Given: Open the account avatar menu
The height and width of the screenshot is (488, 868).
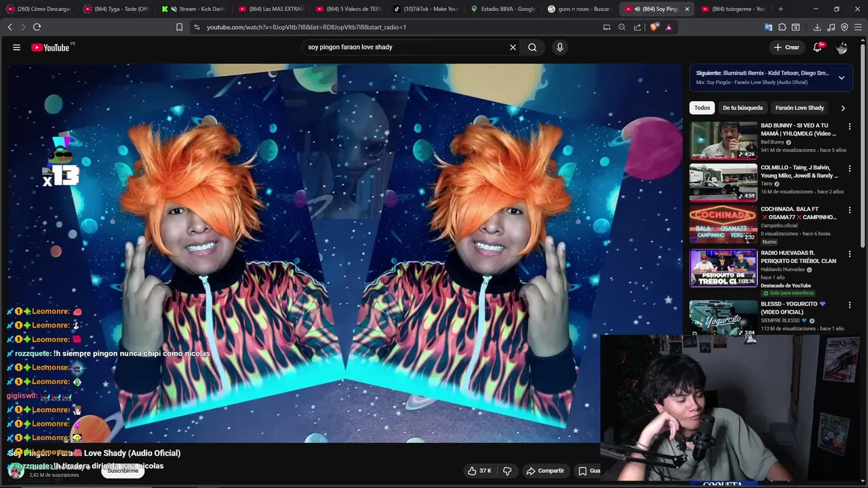Looking at the screenshot, I should (842, 47).
